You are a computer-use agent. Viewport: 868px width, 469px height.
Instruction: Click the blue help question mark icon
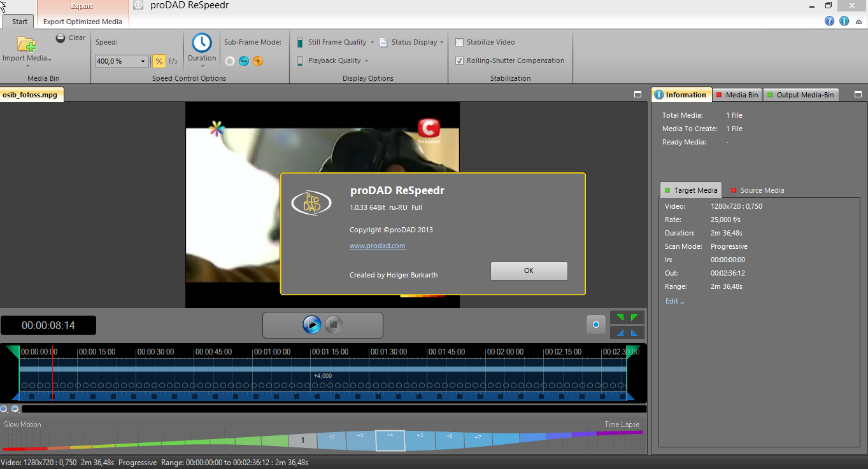(829, 21)
